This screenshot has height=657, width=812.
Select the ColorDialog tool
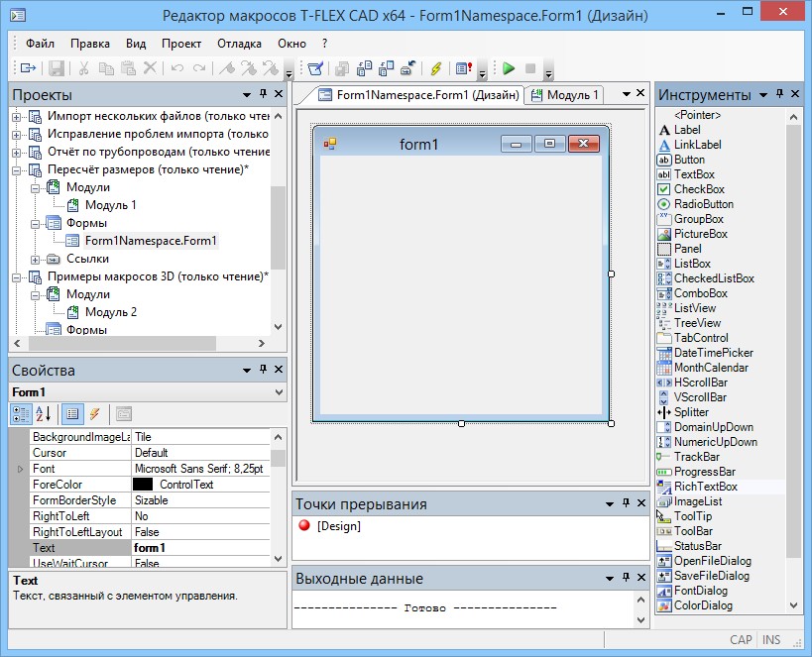pos(703,605)
